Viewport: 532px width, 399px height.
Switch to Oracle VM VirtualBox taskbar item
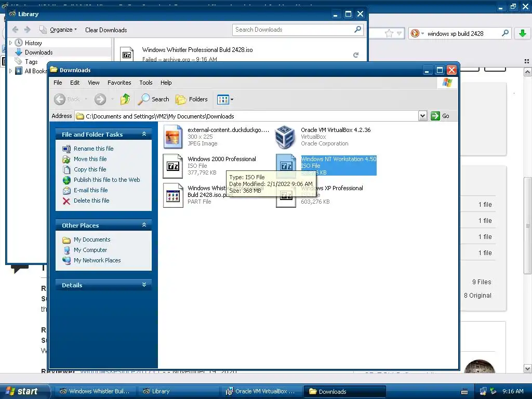[261, 391]
